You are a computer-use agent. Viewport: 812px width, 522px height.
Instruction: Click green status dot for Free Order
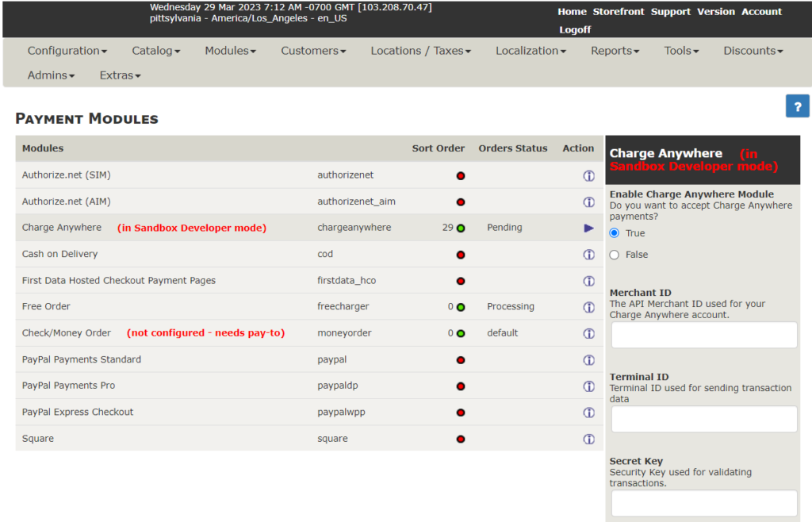click(x=461, y=307)
